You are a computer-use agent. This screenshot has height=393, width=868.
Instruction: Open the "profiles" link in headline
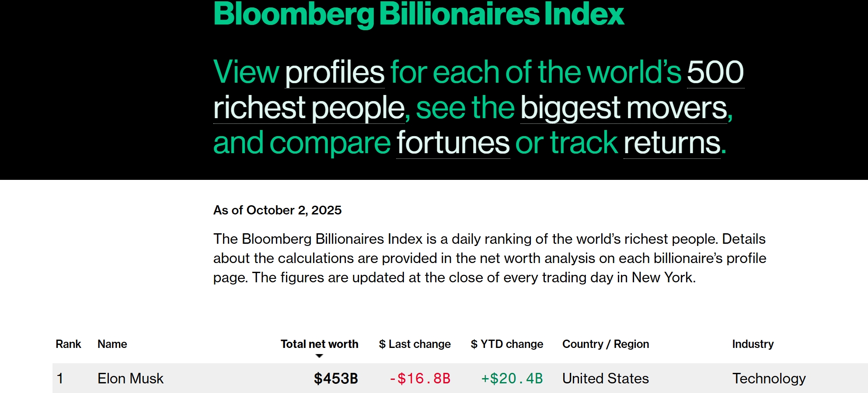pos(335,72)
